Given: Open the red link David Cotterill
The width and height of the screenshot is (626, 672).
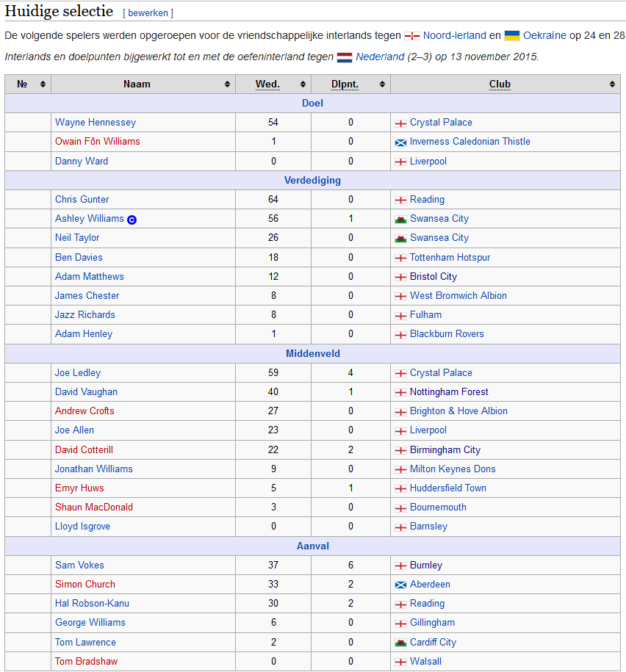Looking at the screenshot, I should [84, 449].
